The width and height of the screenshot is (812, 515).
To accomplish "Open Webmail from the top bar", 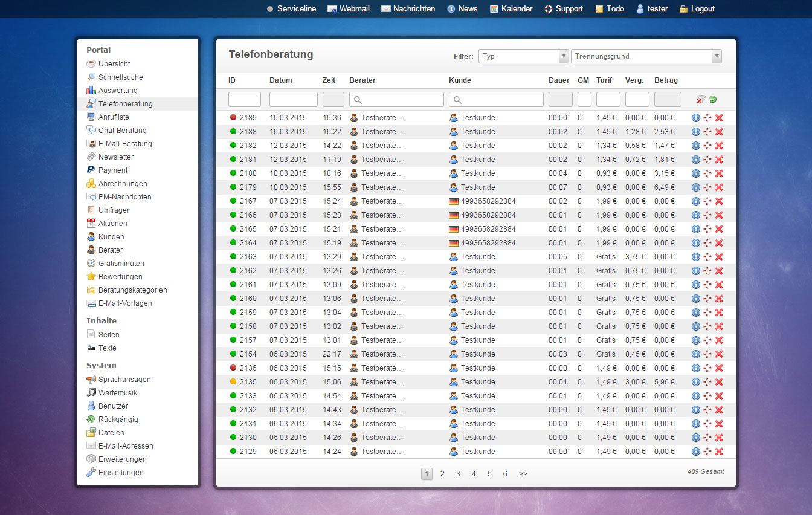I will point(348,9).
